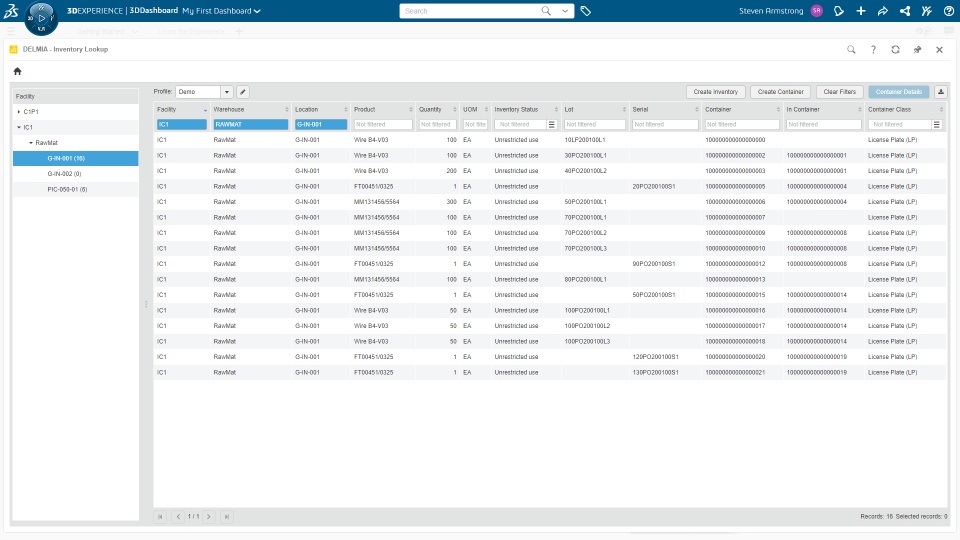The width and height of the screenshot is (960, 540).
Task: Click the share arrow icon in top bar
Action: pos(883,10)
